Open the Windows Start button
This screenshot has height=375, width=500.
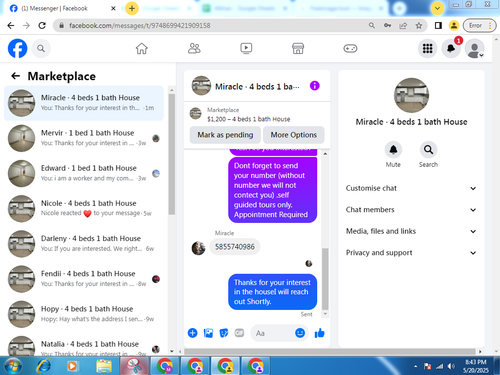click(x=13, y=366)
